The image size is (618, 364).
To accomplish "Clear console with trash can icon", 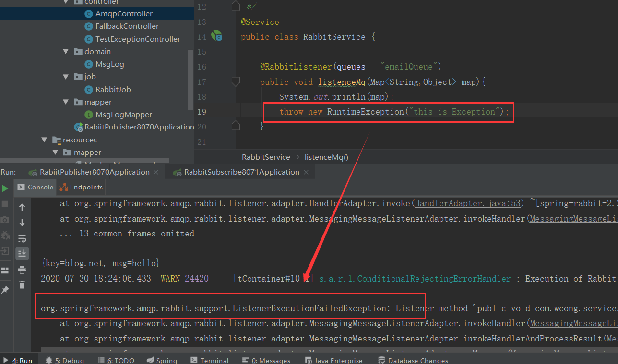I will (22, 285).
